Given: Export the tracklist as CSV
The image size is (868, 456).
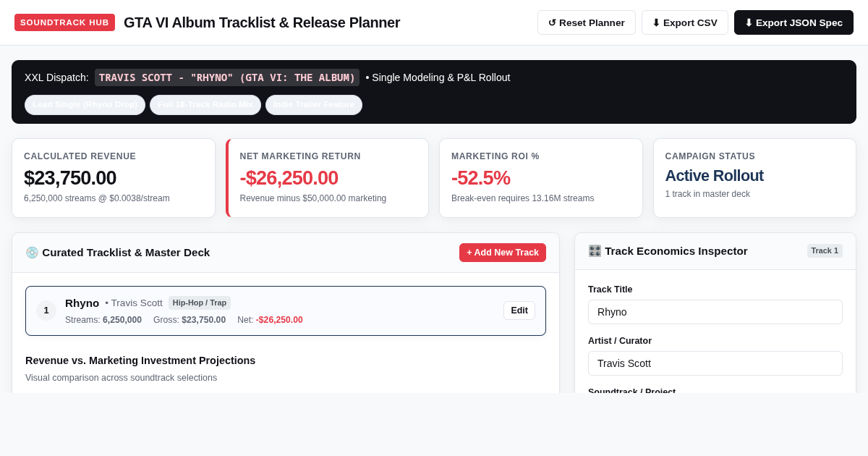Looking at the screenshot, I should click(x=685, y=22).
